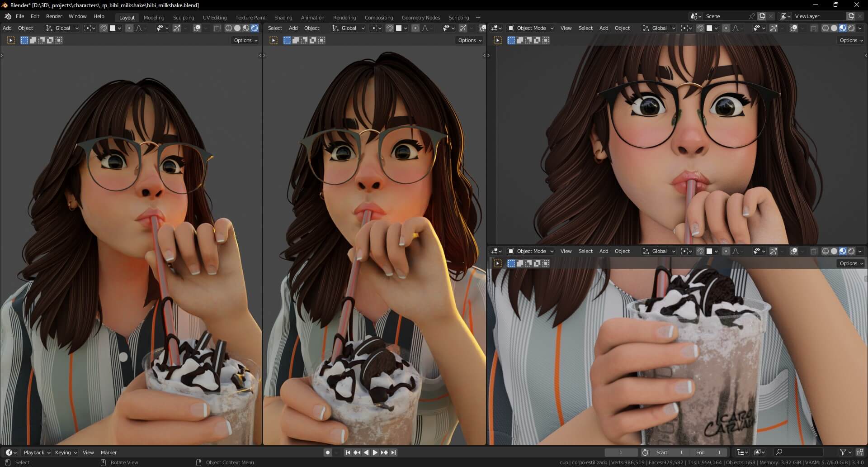
Task: Toggle show overlays in left viewport
Action: pos(197,28)
